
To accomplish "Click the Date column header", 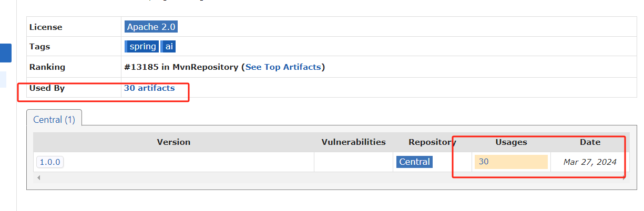I will point(590,142).
